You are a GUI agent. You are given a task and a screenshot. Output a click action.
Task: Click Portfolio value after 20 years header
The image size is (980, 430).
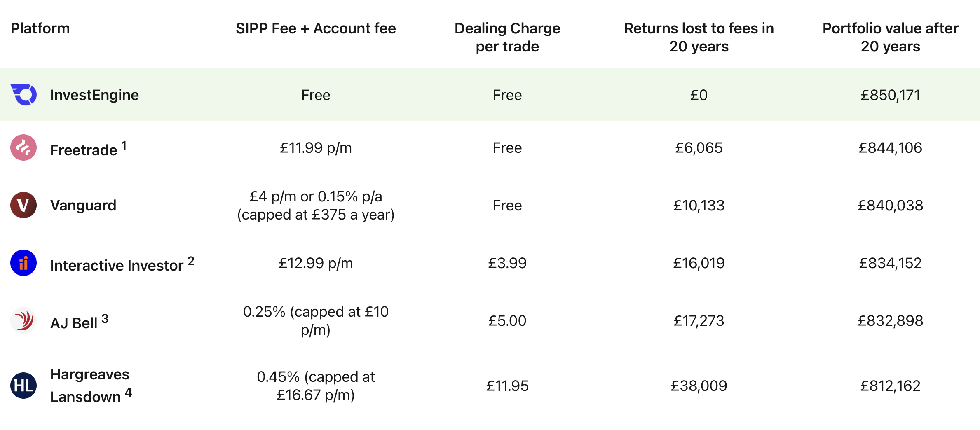890,37
